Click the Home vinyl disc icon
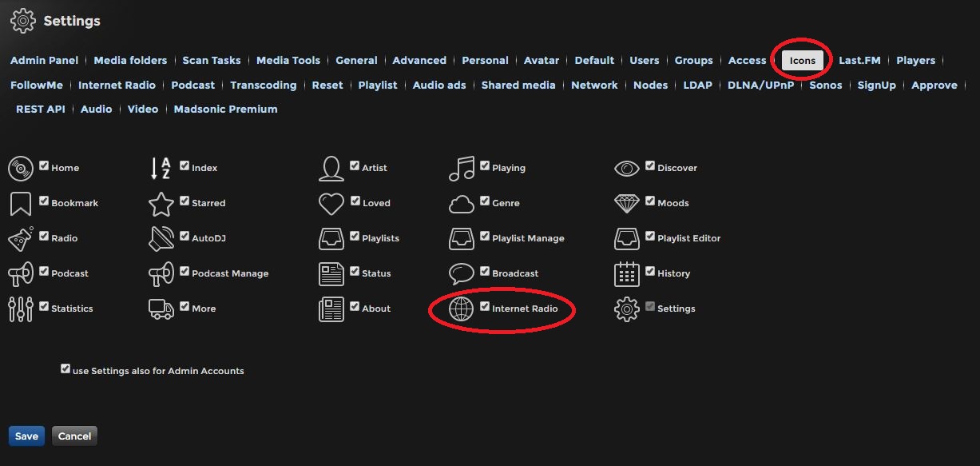 coord(21,169)
